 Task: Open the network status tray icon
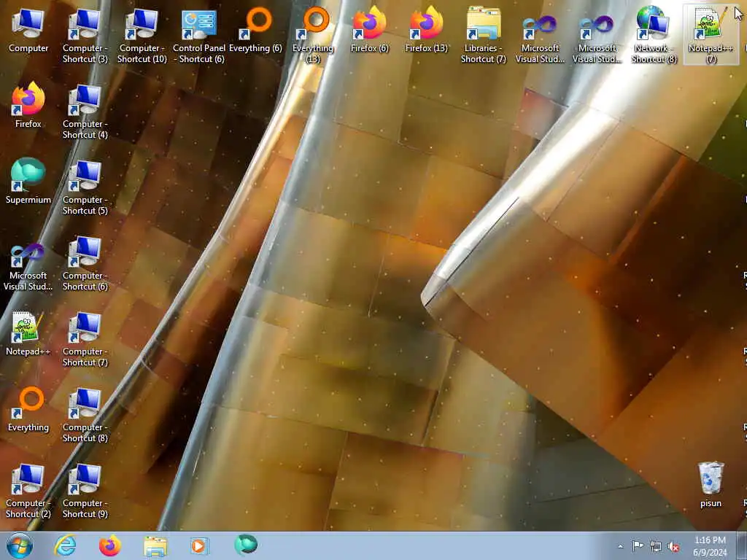(x=656, y=546)
